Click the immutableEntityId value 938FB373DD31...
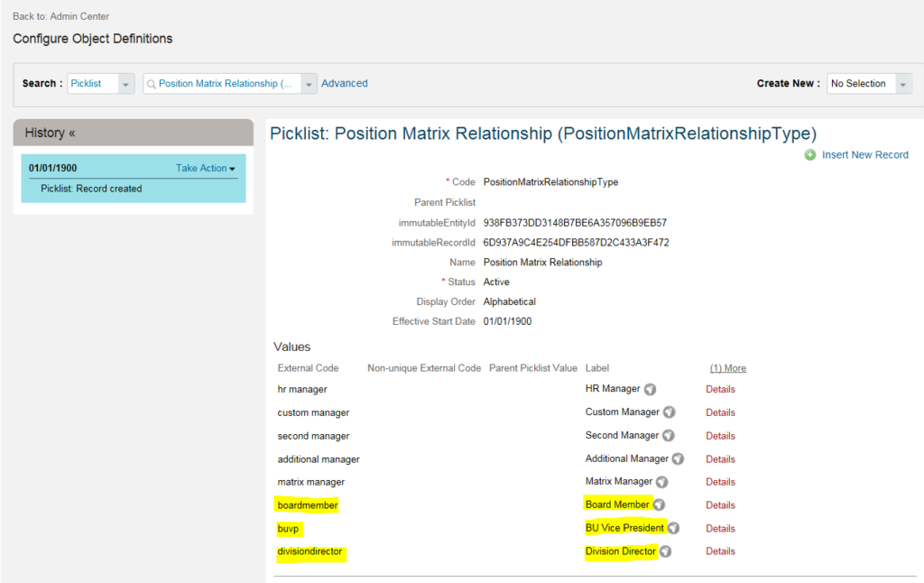 pos(575,223)
